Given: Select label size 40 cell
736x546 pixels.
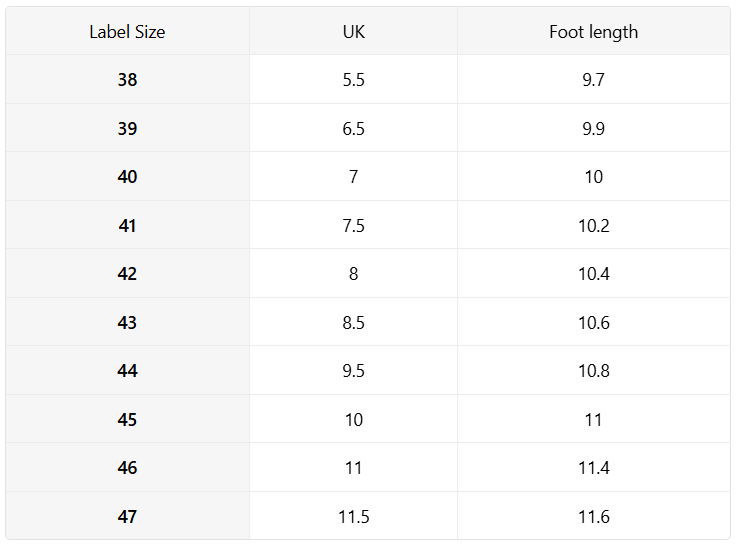Looking at the screenshot, I should (x=127, y=177).
